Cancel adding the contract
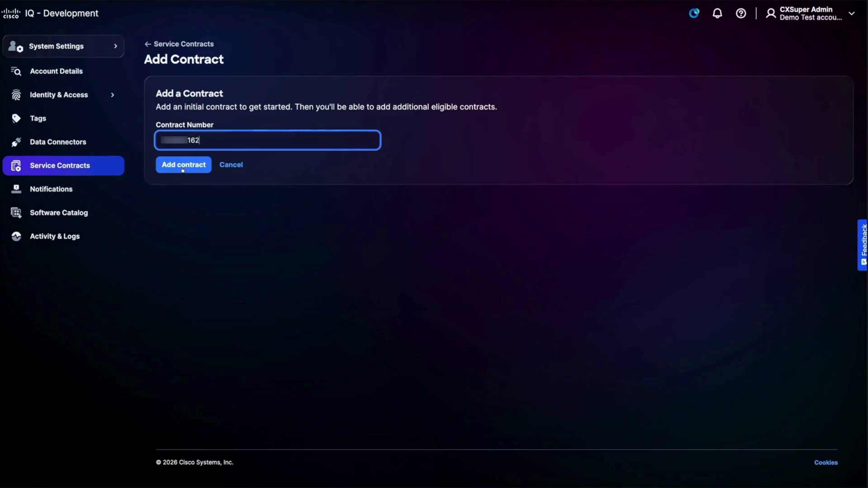Viewport: 868px width, 488px height. (x=231, y=165)
